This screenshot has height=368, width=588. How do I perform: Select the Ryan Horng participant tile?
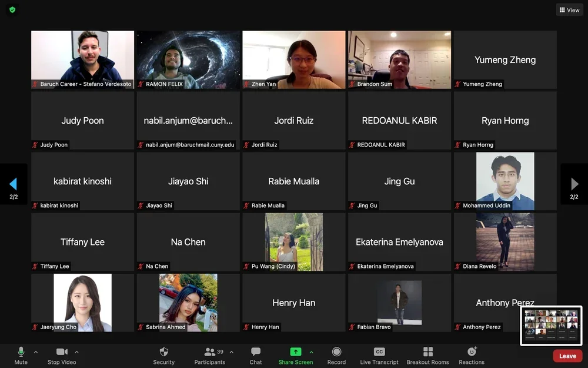tap(505, 121)
